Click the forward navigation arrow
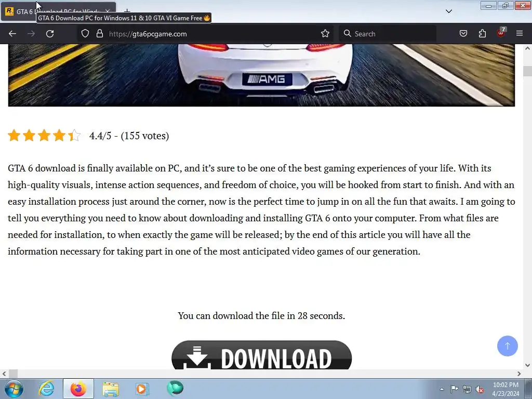Image resolution: width=532 pixels, height=399 pixels. (x=31, y=34)
